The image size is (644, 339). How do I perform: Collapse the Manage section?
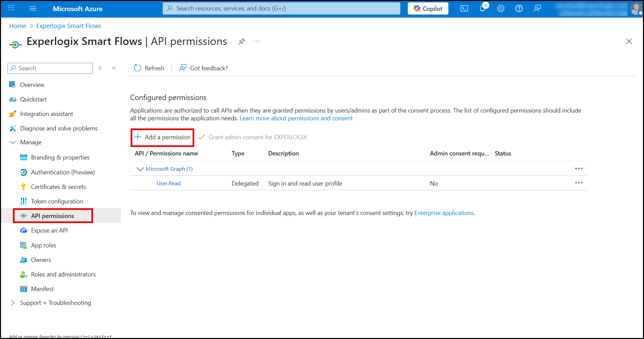pyautogui.click(x=13, y=142)
